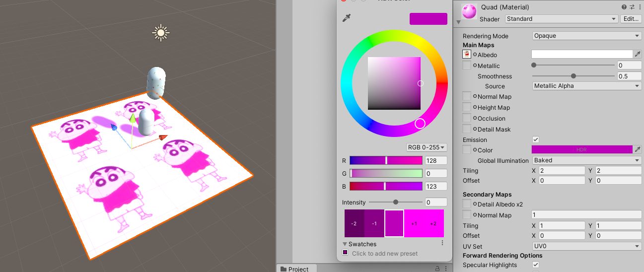
Task: Open the material preset selector icon
Action: [x=632, y=7]
